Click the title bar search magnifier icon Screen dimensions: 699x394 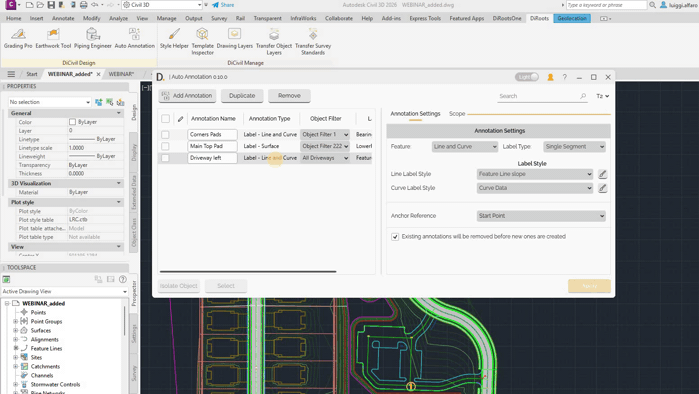click(652, 5)
